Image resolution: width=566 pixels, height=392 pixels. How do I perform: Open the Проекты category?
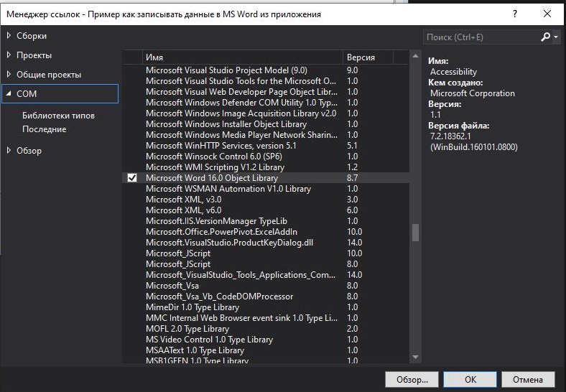click(34, 55)
